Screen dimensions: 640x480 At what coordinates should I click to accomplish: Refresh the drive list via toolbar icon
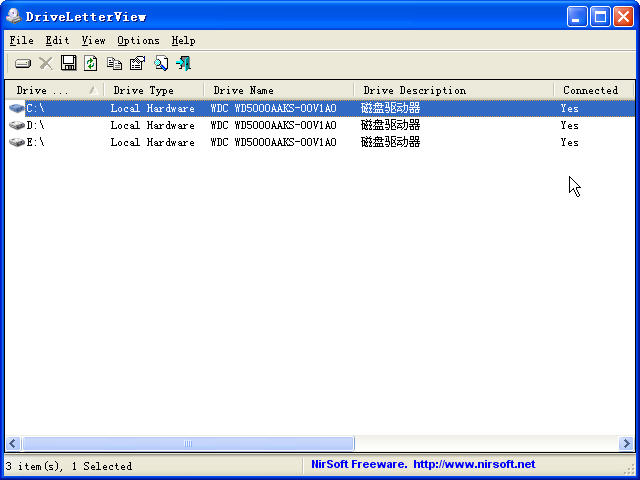pyautogui.click(x=91, y=63)
